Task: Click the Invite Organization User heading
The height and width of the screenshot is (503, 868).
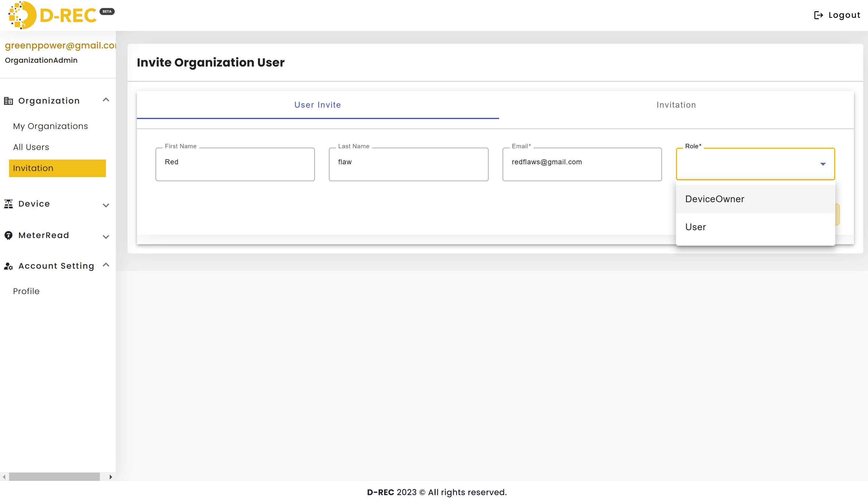Action: [x=210, y=62]
